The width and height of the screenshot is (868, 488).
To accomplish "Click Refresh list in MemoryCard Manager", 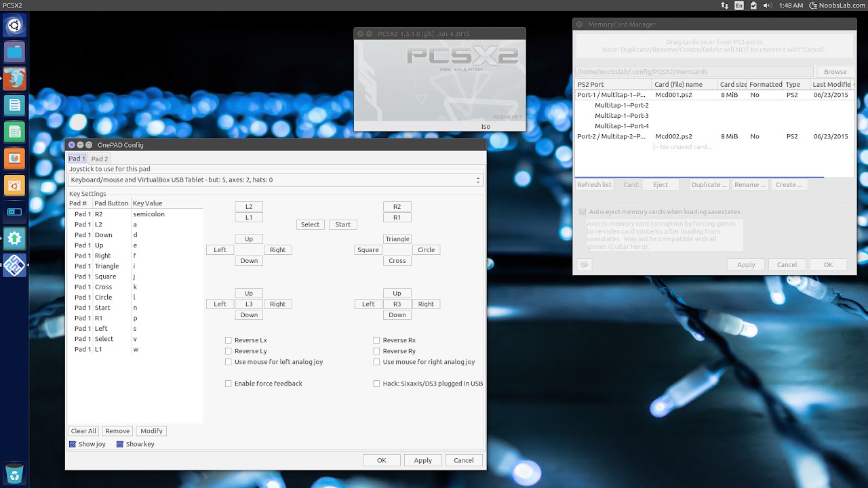I will tap(594, 184).
